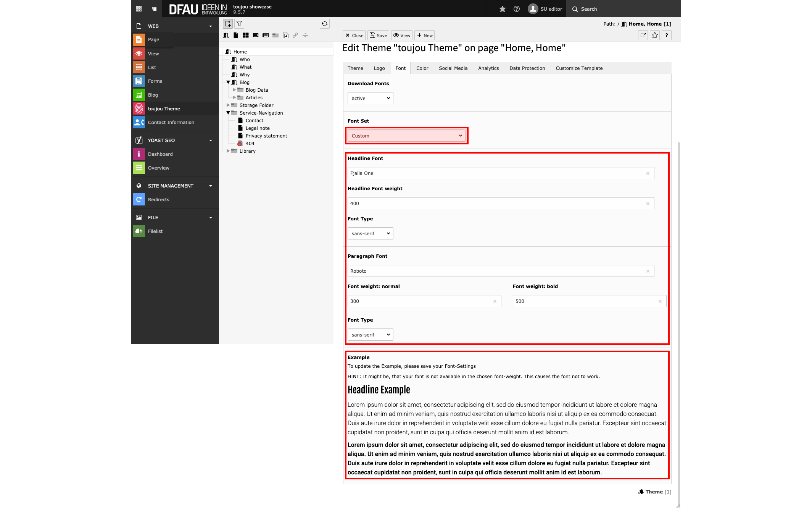
Task: Clear the Headline Font weight field
Action: click(x=648, y=204)
